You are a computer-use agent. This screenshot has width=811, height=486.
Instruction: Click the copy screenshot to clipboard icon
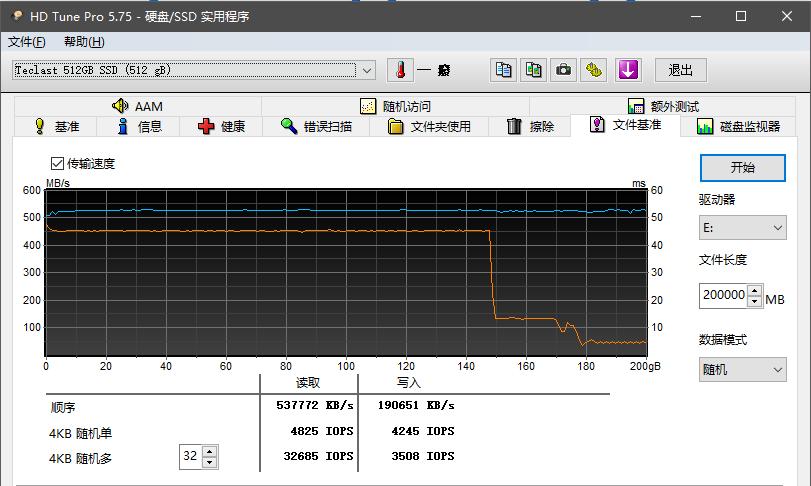point(533,70)
